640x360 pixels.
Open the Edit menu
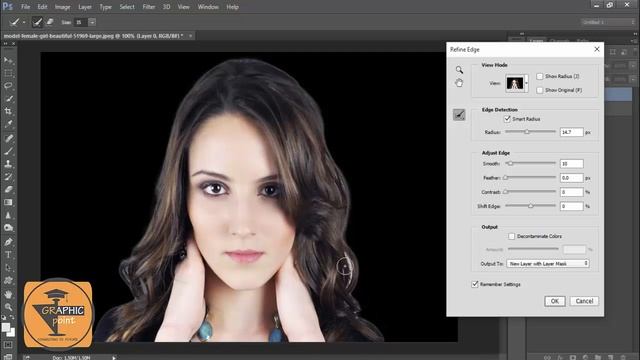tap(42, 7)
